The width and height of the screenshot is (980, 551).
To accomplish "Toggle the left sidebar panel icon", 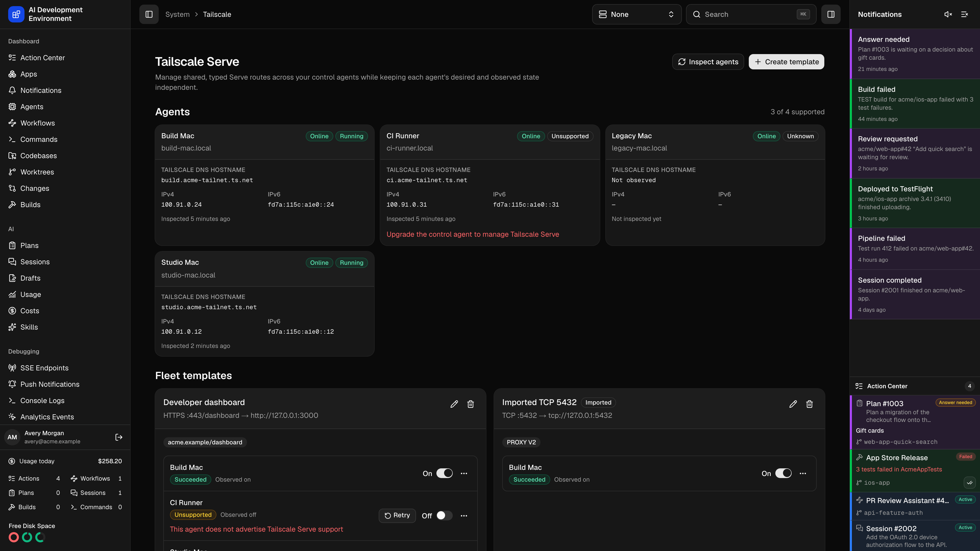I will [149, 14].
